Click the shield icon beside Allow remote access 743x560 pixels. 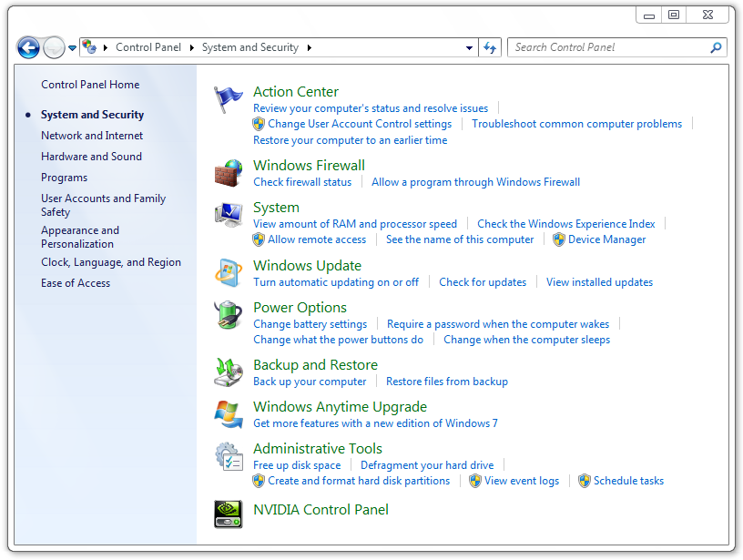[x=259, y=239]
